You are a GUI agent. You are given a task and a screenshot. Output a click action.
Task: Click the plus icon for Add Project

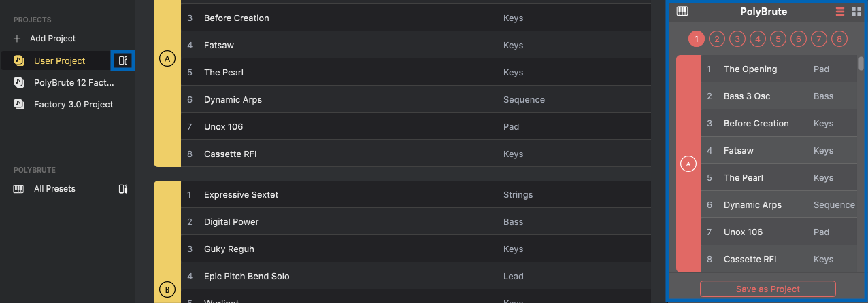(x=18, y=39)
